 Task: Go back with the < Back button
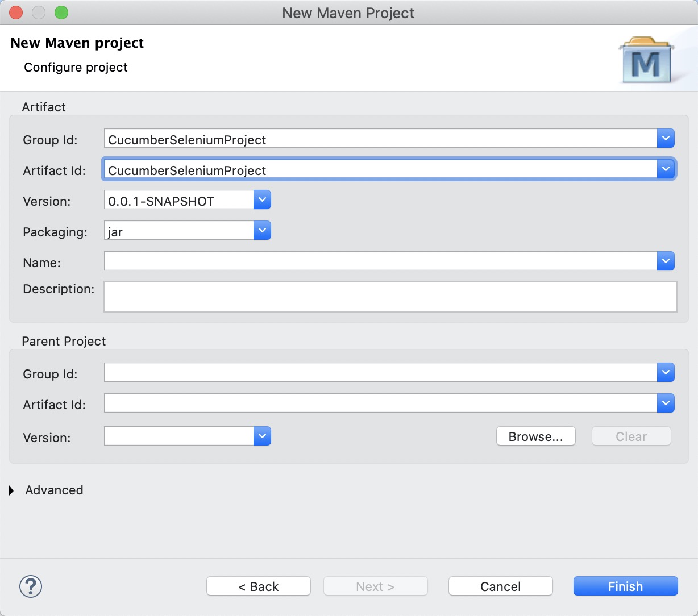(x=259, y=586)
